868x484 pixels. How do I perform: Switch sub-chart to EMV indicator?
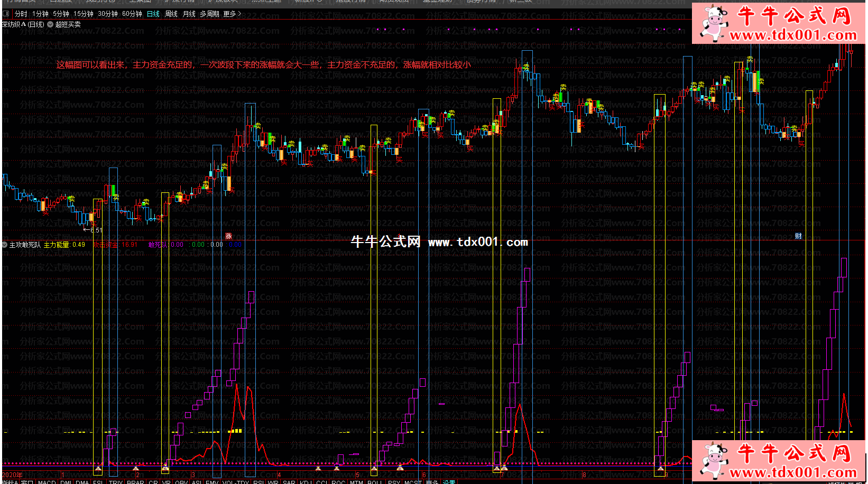click(x=211, y=481)
